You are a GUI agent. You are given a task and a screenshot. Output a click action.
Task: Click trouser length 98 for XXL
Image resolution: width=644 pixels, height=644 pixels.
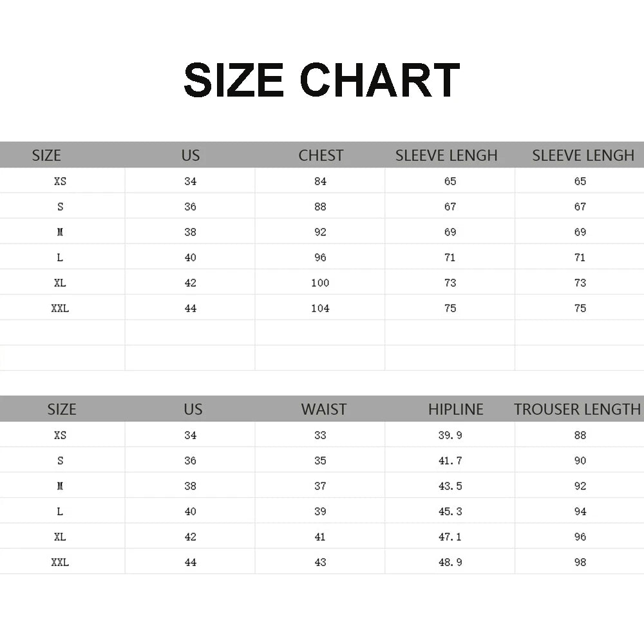[x=580, y=562]
